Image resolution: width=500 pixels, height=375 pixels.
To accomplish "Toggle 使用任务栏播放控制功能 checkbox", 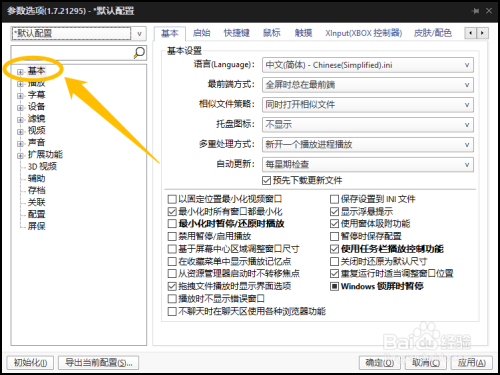I will point(334,249).
